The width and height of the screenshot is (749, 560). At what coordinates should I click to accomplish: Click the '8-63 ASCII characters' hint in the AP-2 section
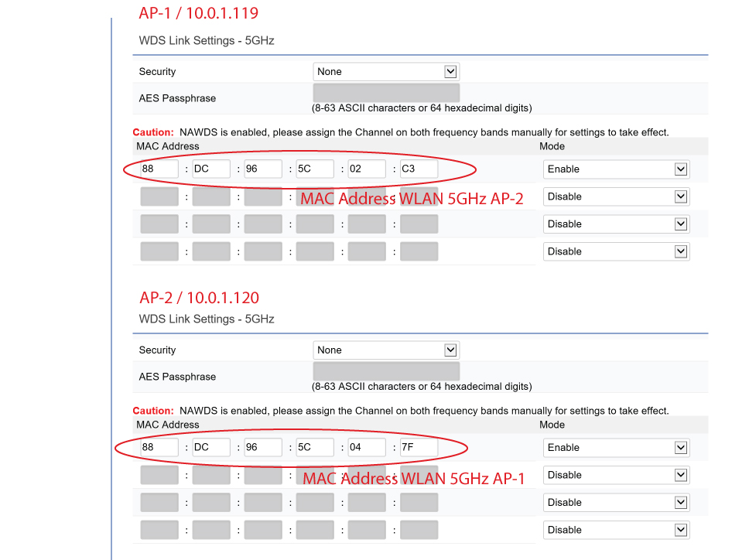click(422, 386)
